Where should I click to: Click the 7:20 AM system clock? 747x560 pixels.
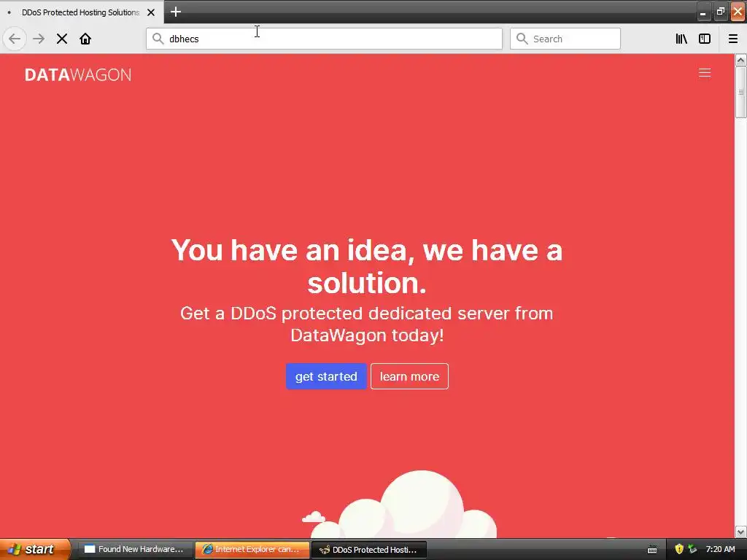pyautogui.click(x=720, y=549)
